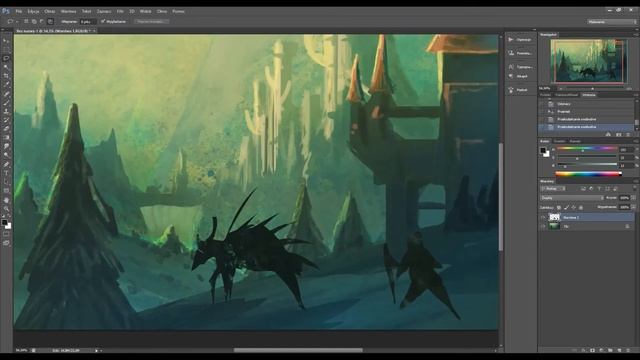640x360 pixels.
Task: Select the Eraser tool
Action: point(6,129)
